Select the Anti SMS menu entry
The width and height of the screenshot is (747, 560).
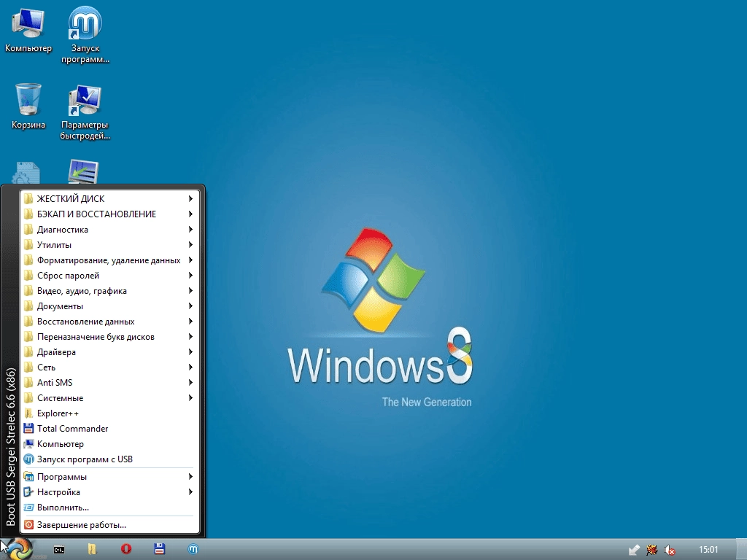pos(109,382)
